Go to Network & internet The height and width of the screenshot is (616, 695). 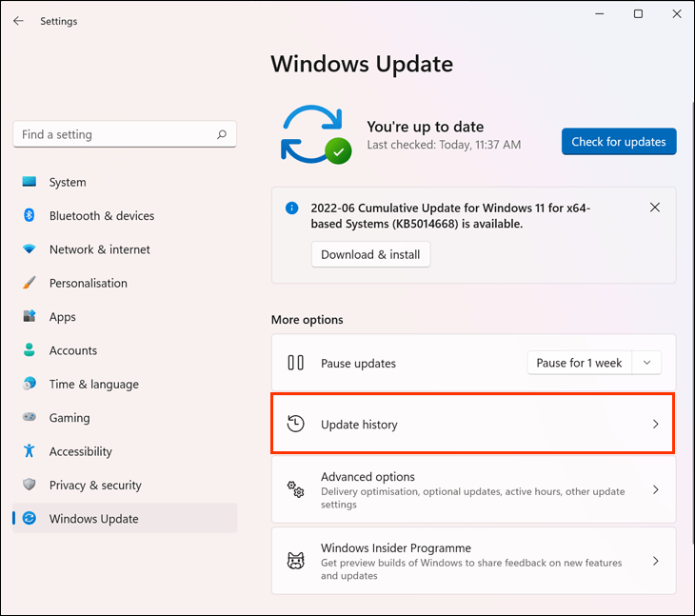[x=125, y=249]
